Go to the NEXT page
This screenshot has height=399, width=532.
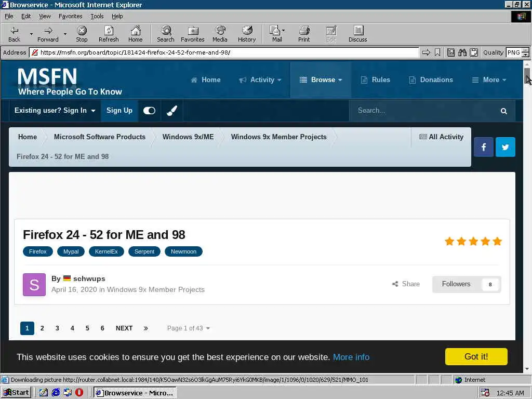(124, 328)
